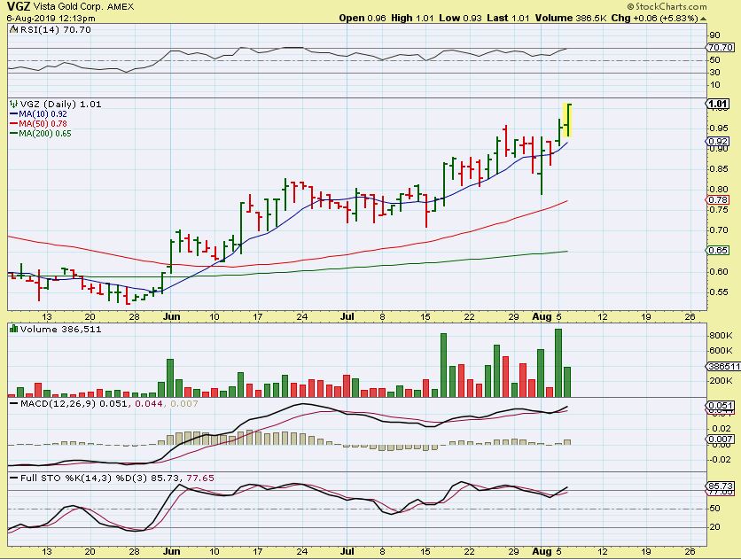Image resolution: width=741 pixels, height=560 pixels.
Task: Click the 0.70 price axis label
Action: (x=718, y=230)
